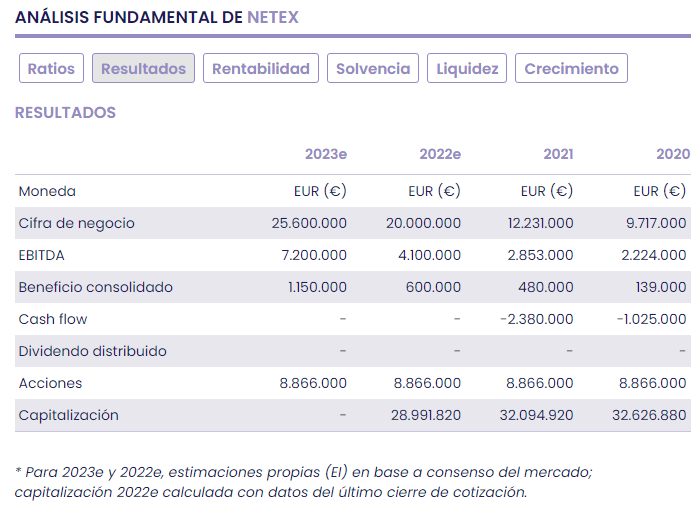Screen dimensions: 699x505
Task: View the Crecimiento tab
Action: (571, 69)
